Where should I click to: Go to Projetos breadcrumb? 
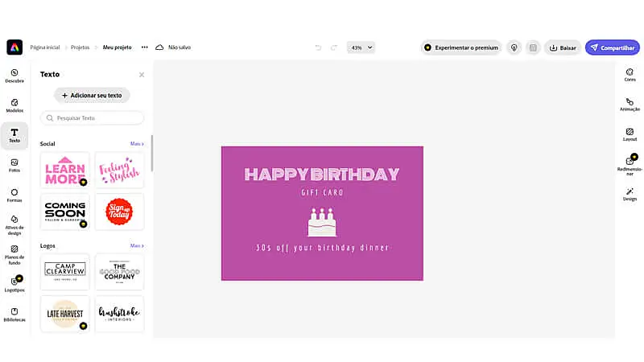pyautogui.click(x=80, y=47)
